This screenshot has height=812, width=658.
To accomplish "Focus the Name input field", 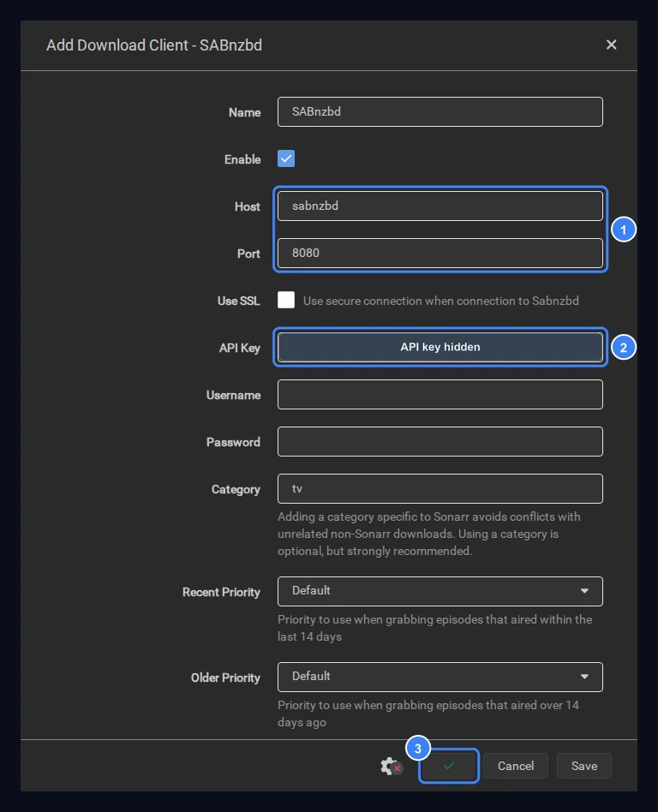I will click(440, 112).
